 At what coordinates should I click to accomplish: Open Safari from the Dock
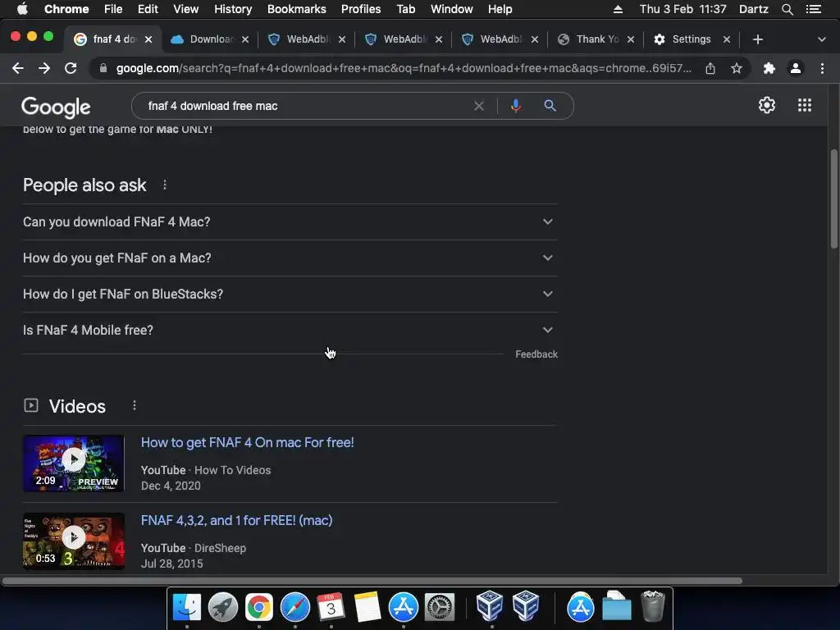(x=295, y=607)
